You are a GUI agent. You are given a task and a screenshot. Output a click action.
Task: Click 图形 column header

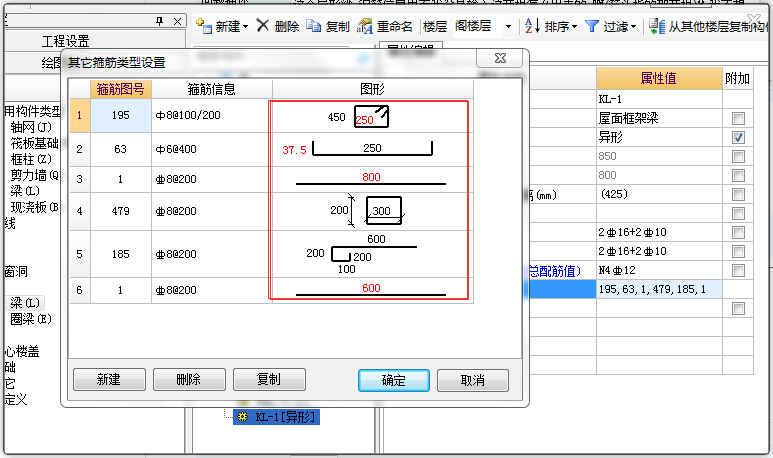pos(372,89)
